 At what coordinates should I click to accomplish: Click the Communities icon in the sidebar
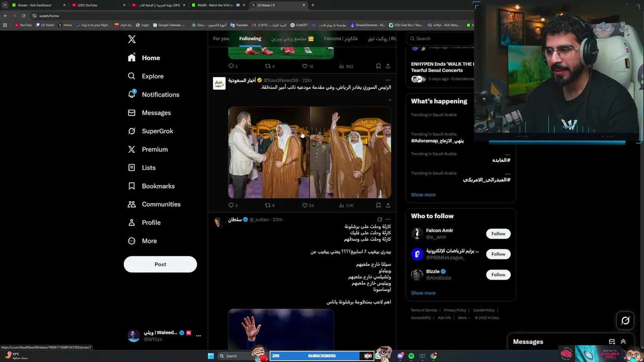[x=132, y=204]
